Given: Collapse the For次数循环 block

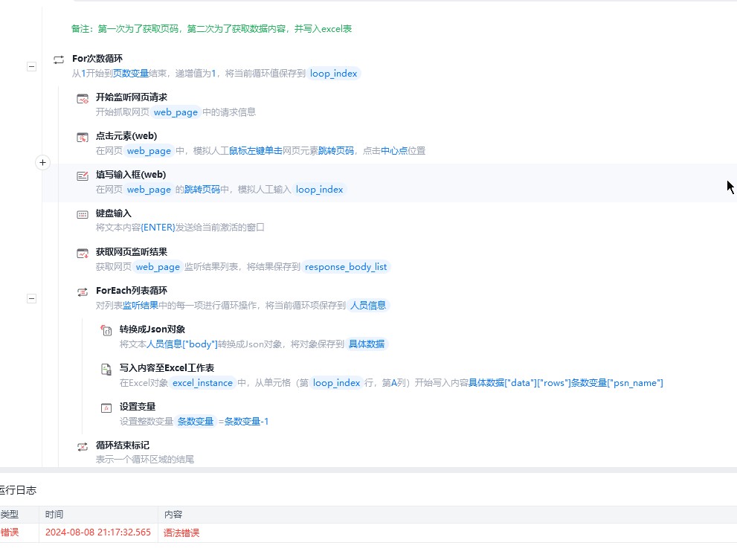Looking at the screenshot, I should click(x=31, y=66).
